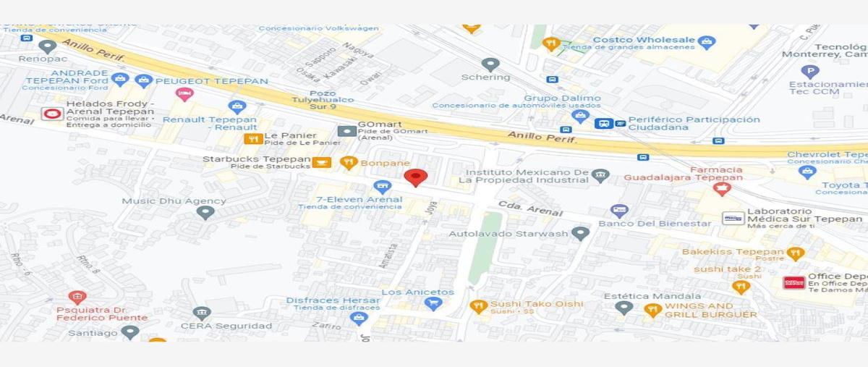This screenshot has width=868, height=367.
Task: Select the Bonpane restaurant marker
Action: pyautogui.click(x=349, y=163)
